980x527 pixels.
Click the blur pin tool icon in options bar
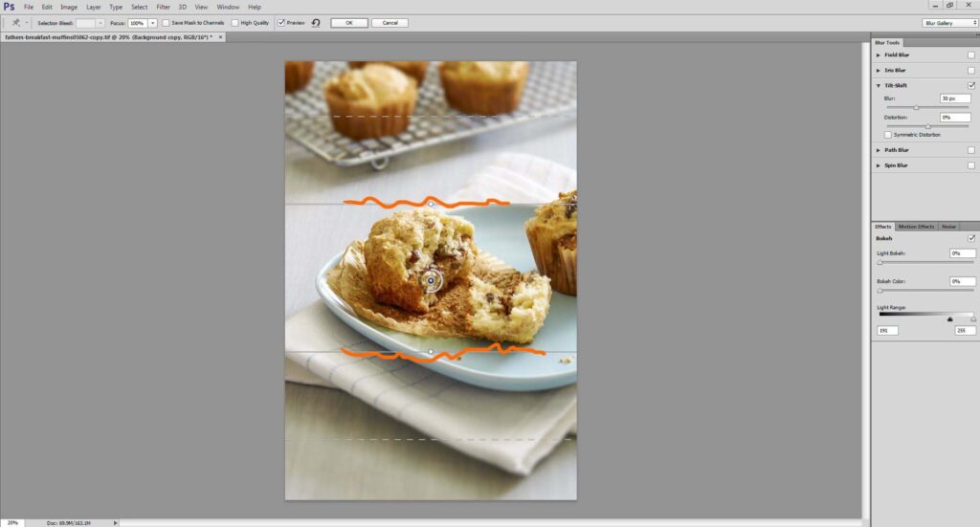pos(15,22)
